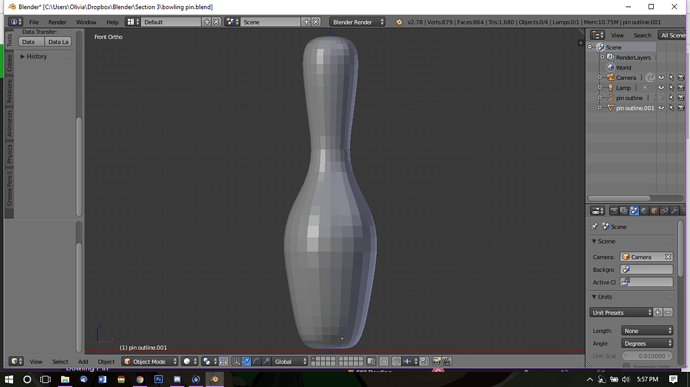This screenshot has height=387, width=690.
Task: Open the Global orientation dropdown
Action: pyautogui.click(x=290, y=361)
